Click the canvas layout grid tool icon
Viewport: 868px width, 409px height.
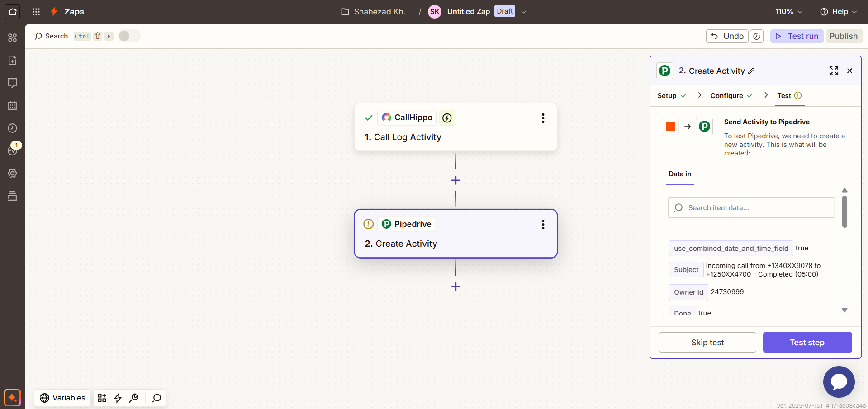(102, 398)
